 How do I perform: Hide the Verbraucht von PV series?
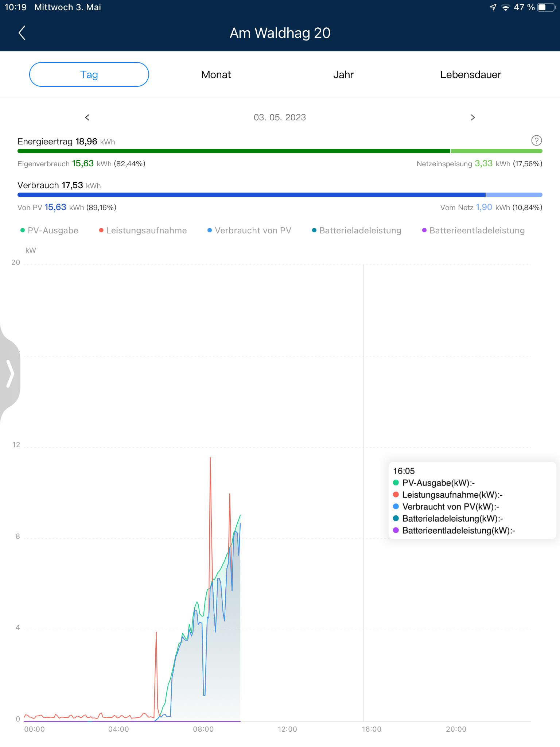(x=249, y=231)
